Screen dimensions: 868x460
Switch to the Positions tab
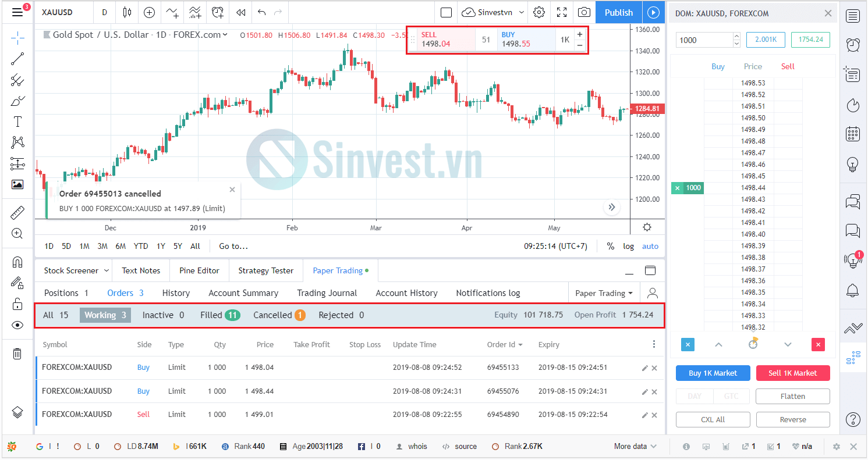click(66, 293)
